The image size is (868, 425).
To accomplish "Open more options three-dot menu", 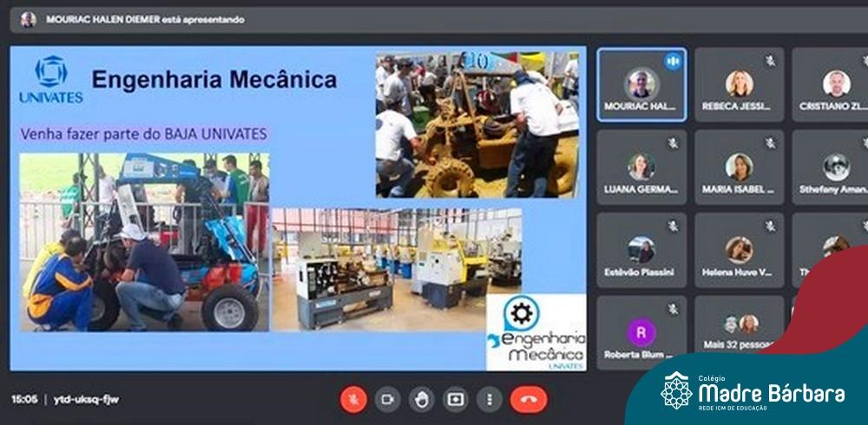I will click(490, 400).
